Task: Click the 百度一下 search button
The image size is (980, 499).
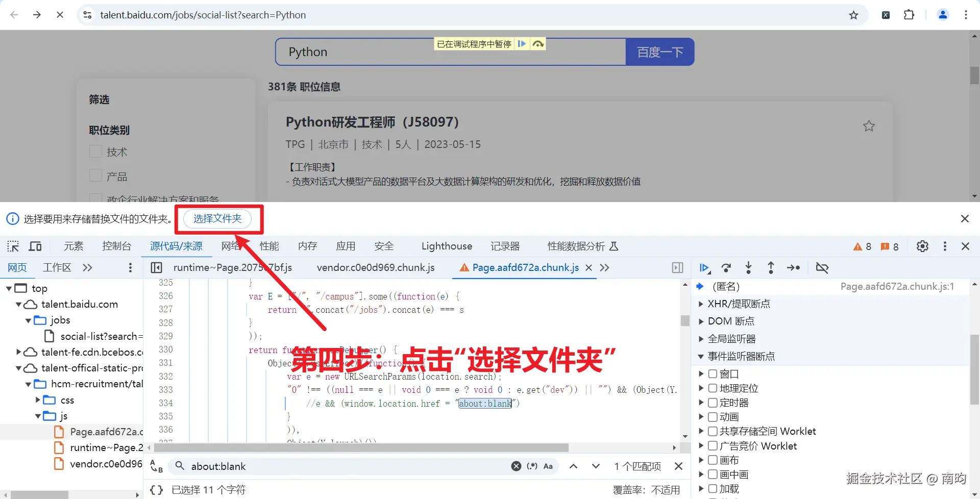Action: coord(659,52)
